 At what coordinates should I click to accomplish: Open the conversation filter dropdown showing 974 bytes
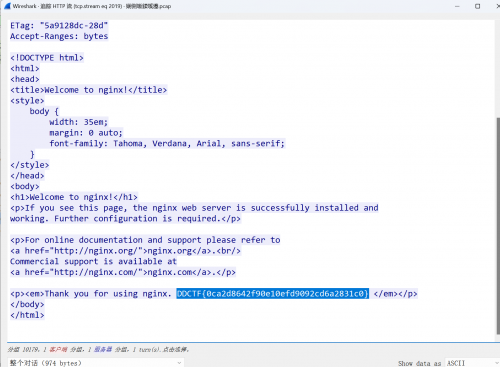pos(95,363)
